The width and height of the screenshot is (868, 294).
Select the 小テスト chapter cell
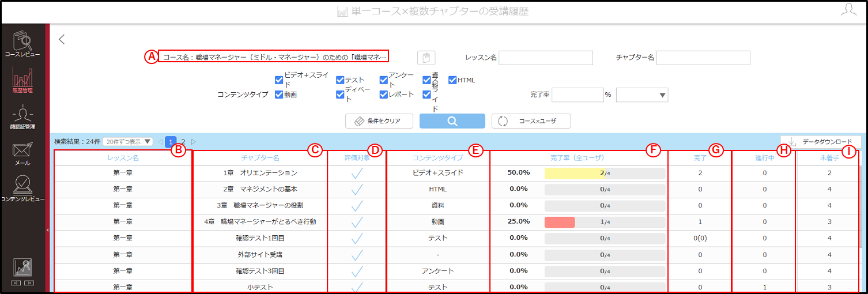(x=260, y=287)
